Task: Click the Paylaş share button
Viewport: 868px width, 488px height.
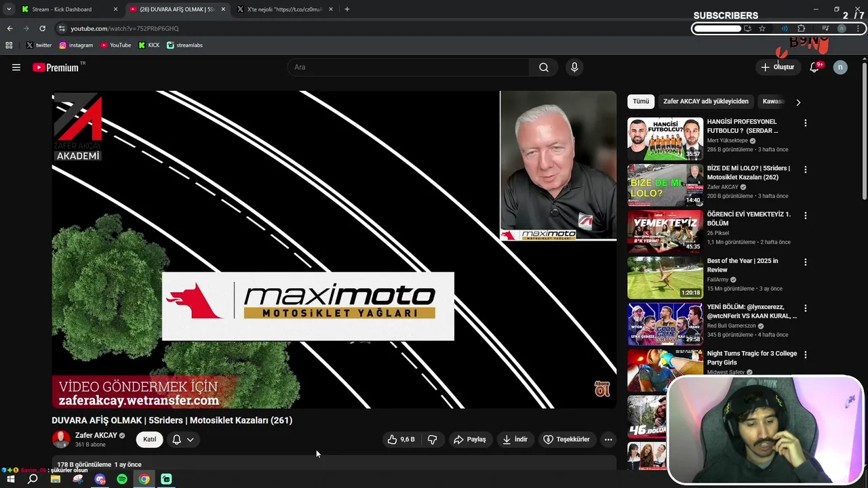Action: 470,439
